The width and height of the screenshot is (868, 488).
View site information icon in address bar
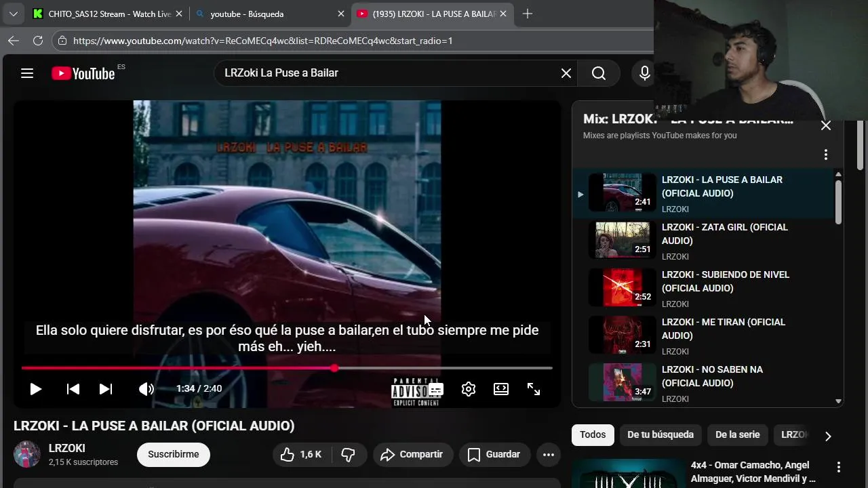coord(62,41)
